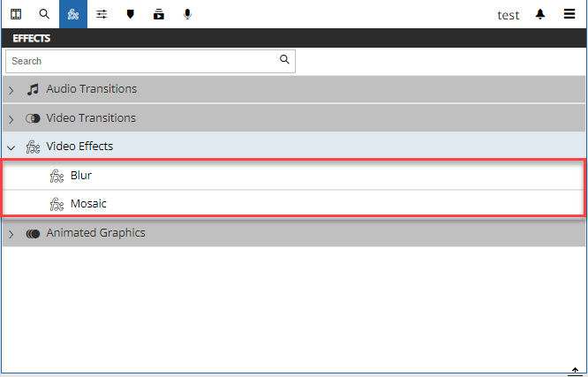Viewport: 588px width, 377px height.
Task: Click inside the effects Search field
Action: [141, 61]
